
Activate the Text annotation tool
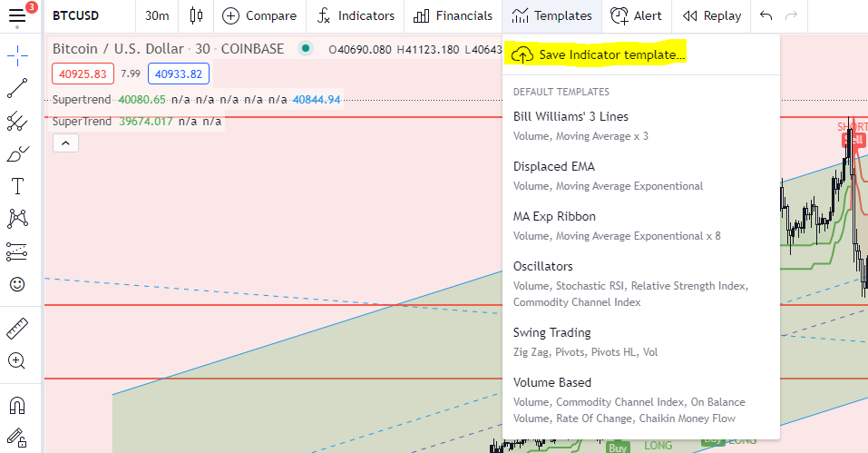point(17,186)
